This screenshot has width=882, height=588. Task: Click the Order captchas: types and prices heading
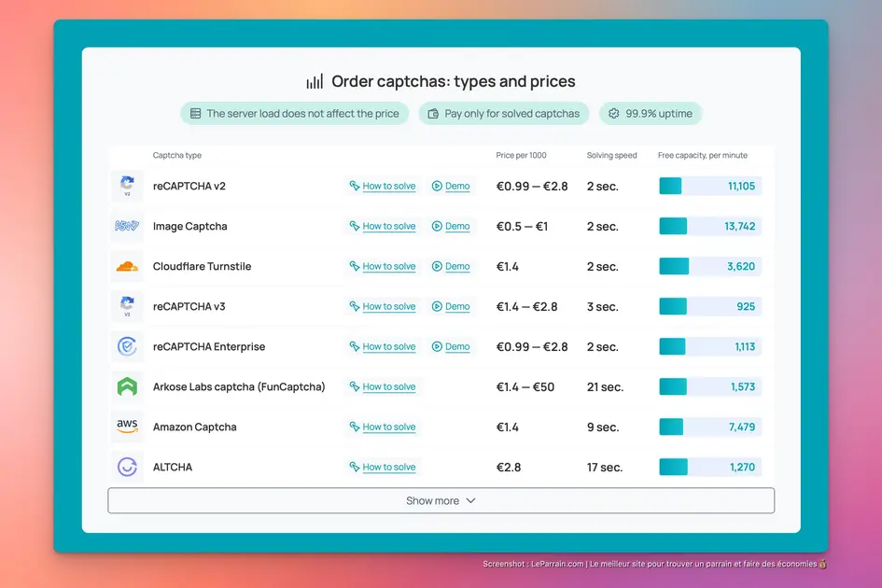(454, 81)
